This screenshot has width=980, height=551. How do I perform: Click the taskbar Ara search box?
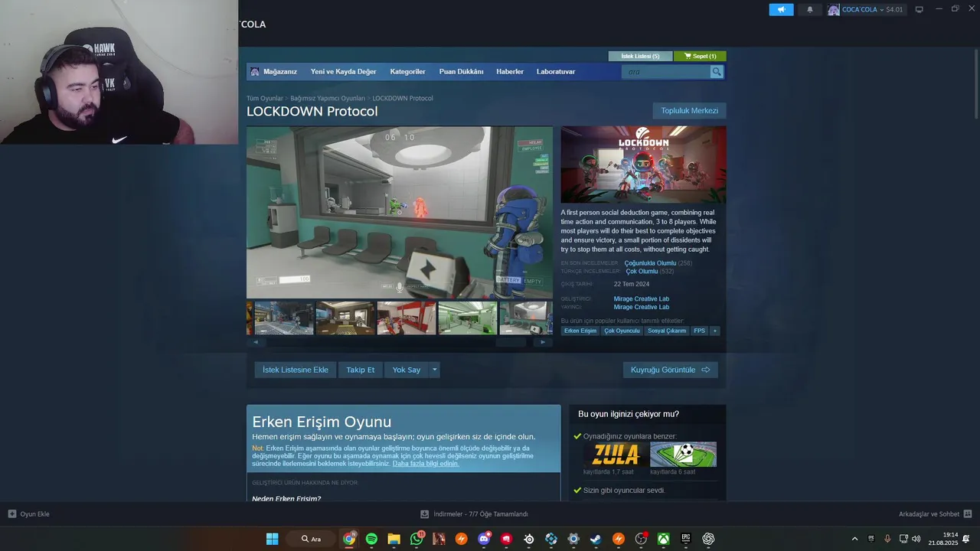tap(311, 539)
